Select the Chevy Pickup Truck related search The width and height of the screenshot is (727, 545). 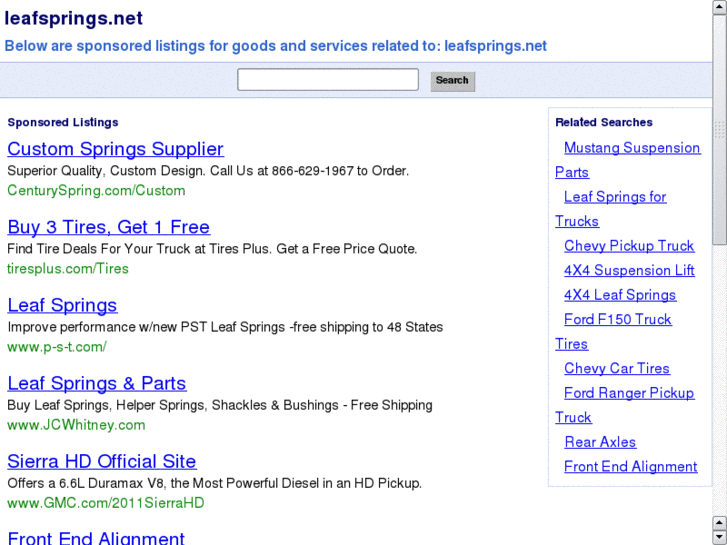point(629,246)
